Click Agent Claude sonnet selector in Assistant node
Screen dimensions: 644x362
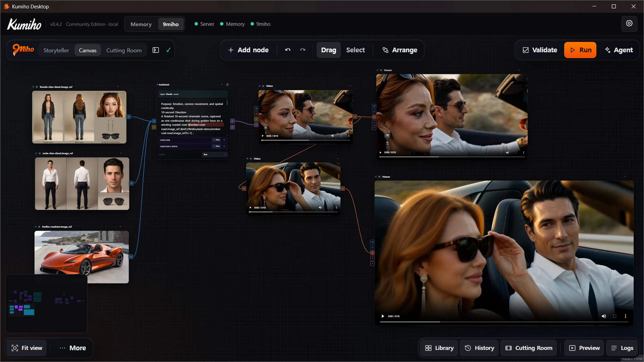[193, 94]
